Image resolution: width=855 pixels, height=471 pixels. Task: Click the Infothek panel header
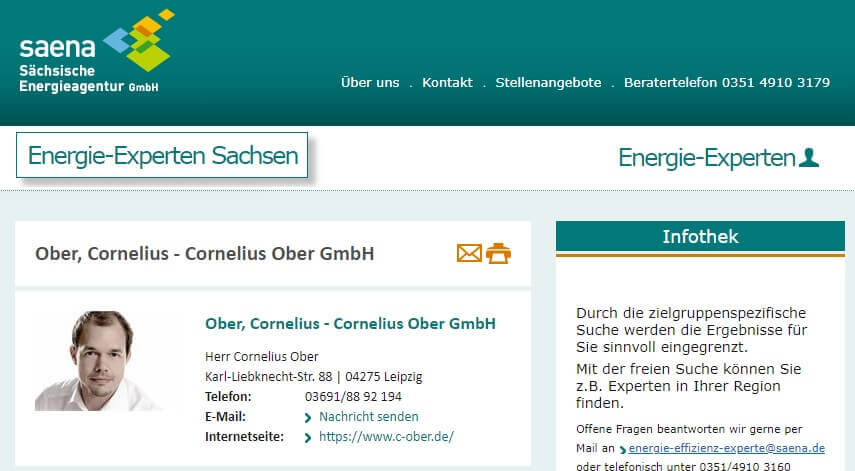tap(700, 237)
